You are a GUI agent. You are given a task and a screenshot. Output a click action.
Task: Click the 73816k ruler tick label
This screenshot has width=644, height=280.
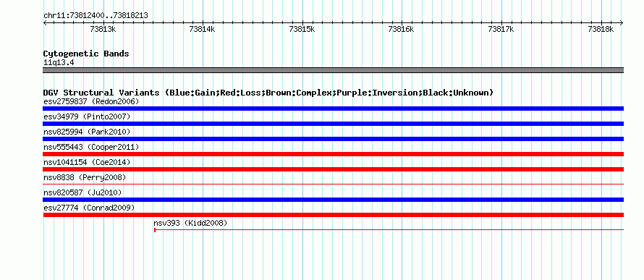[402, 29]
